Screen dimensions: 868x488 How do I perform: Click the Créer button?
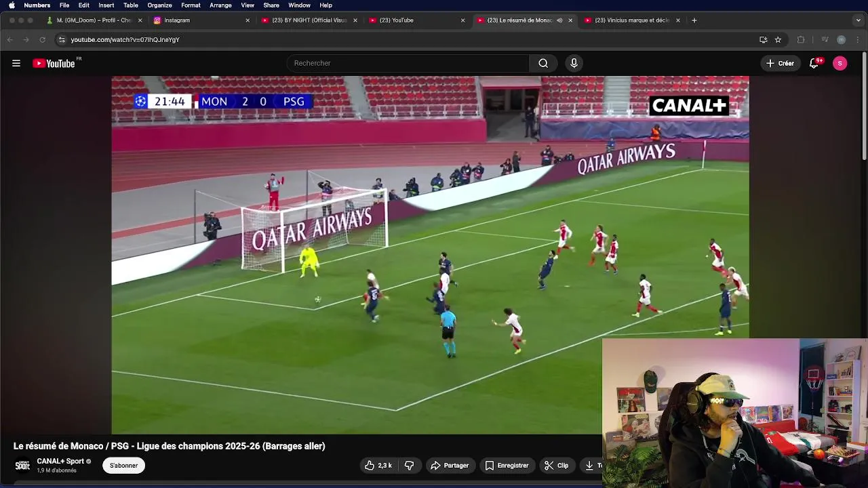click(x=780, y=63)
